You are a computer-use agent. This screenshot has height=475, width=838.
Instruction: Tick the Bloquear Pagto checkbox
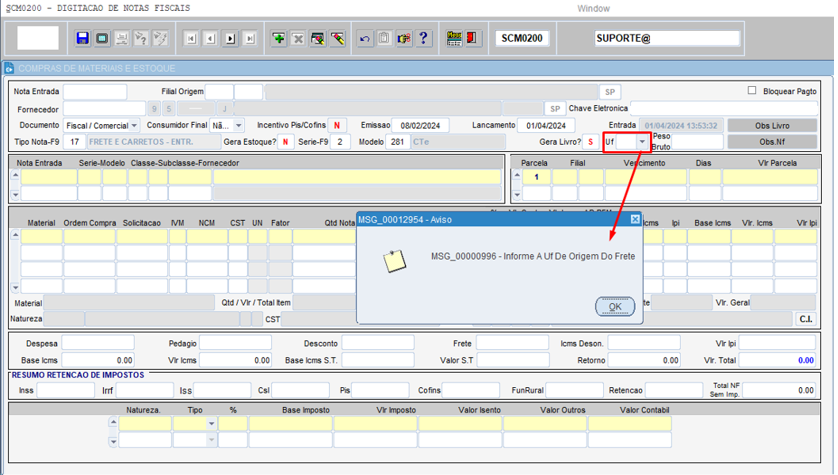click(752, 90)
